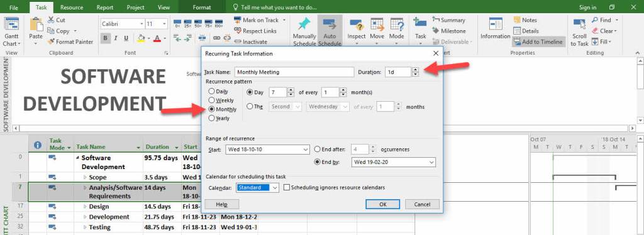Choose the 'Day 7 of every' option

coord(250,92)
